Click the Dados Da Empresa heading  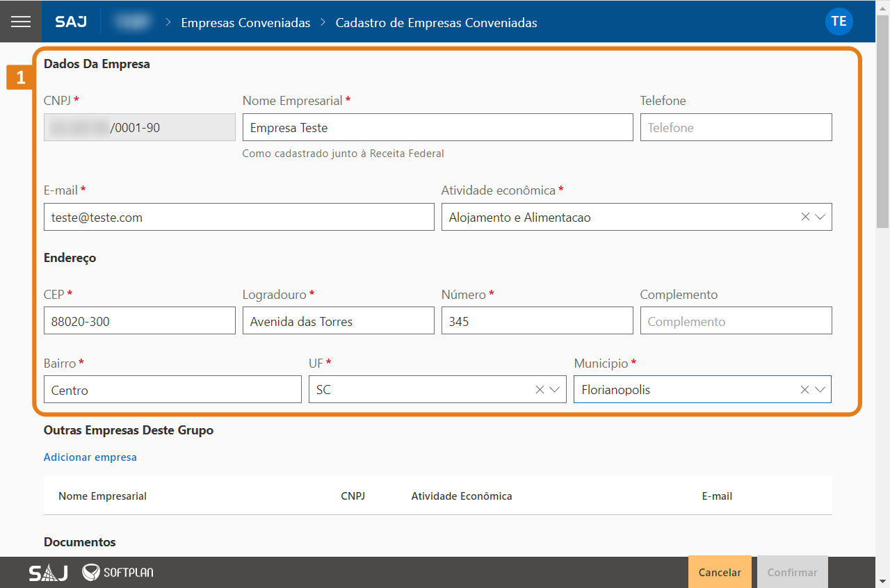click(x=97, y=64)
